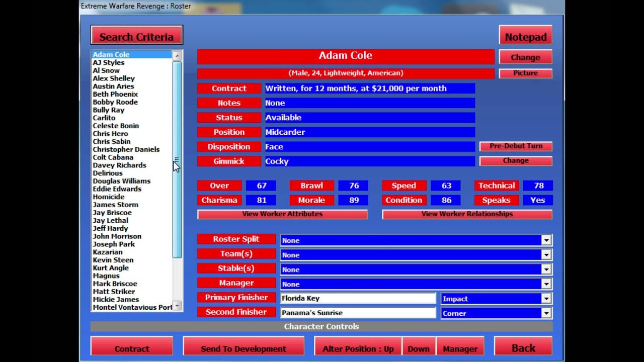644x362 pixels.
Task: Select Matt Striker in the roster list
Action: [114, 292]
